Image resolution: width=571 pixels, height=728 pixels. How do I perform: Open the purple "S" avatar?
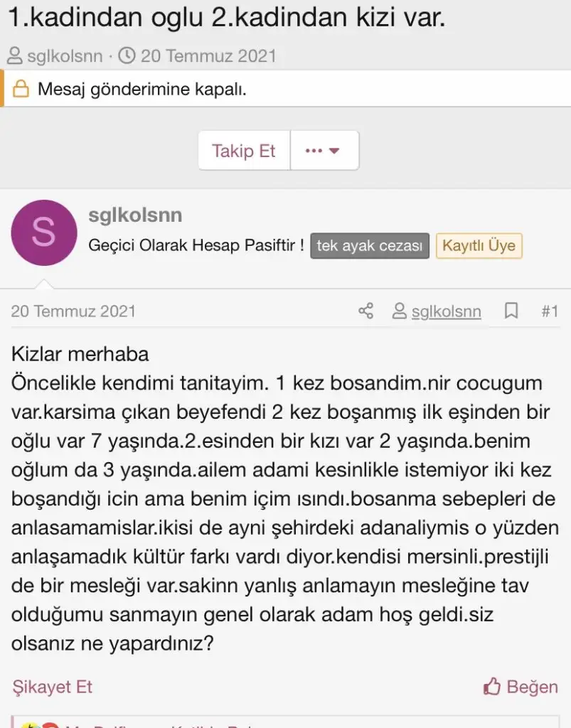tap(44, 232)
